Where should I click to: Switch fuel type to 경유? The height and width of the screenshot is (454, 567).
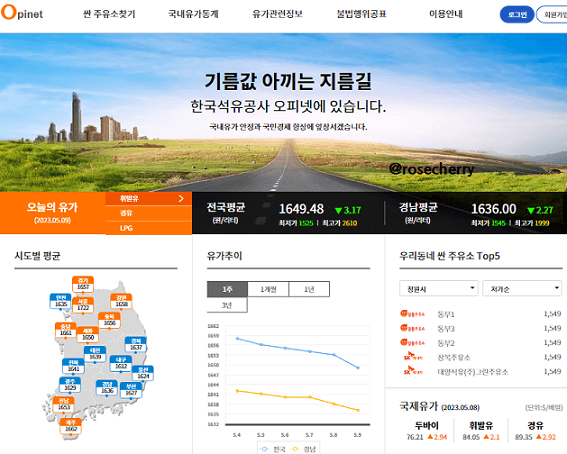tap(149, 213)
